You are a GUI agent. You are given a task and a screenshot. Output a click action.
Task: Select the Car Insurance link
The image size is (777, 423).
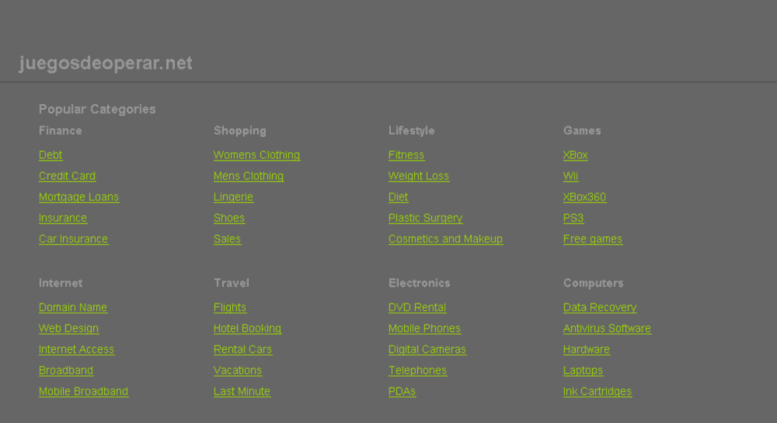(73, 239)
